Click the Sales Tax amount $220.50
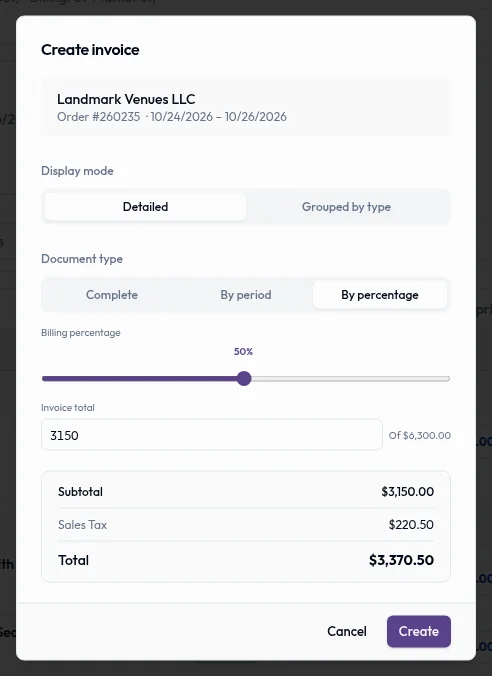The image size is (492, 676). [411, 524]
